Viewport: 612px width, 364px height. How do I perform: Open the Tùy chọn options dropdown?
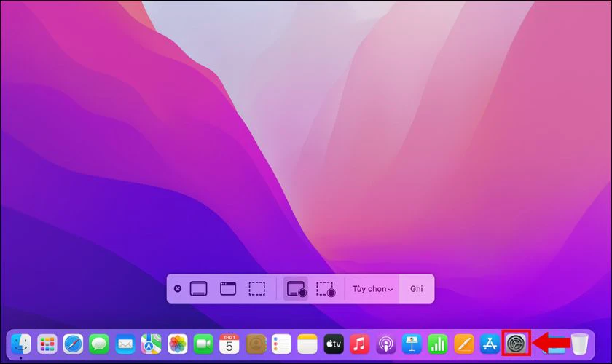coord(372,289)
